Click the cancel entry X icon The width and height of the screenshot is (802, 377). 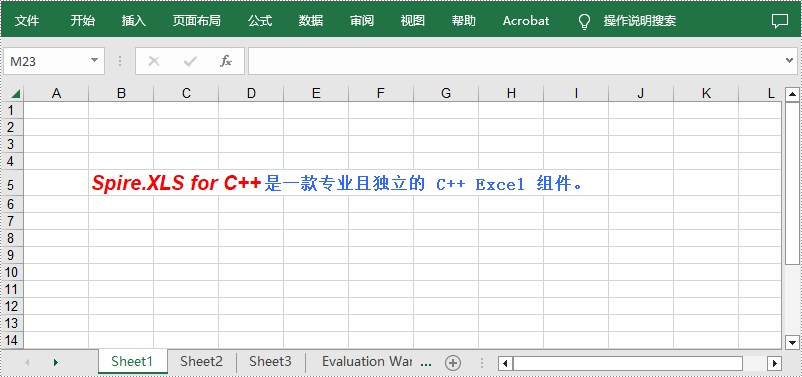click(153, 61)
